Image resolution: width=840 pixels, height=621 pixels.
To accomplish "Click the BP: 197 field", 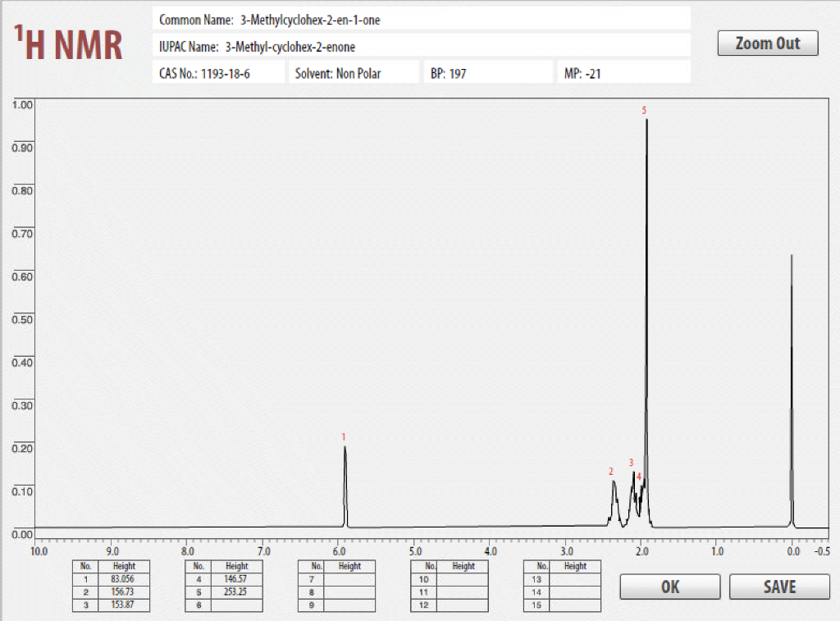I will pos(487,71).
